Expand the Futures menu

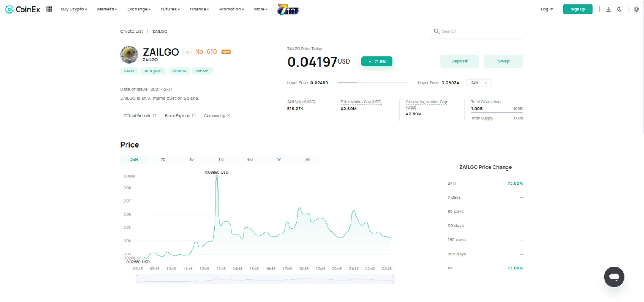coord(170,9)
